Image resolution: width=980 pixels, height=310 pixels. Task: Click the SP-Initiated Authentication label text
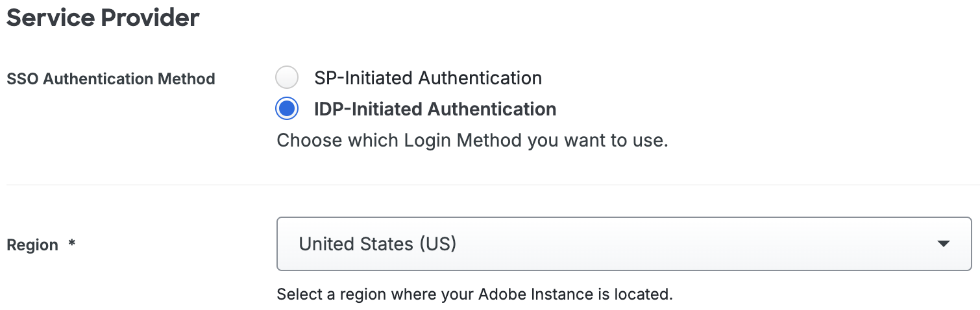(x=428, y=78)
